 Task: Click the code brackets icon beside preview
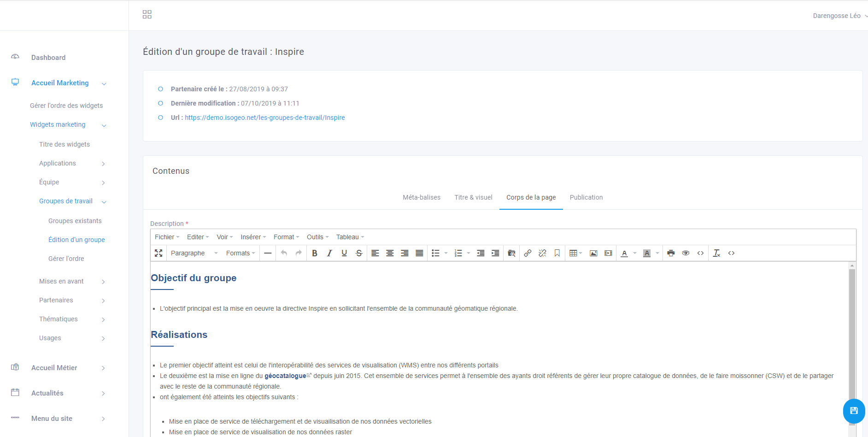coord(700,253)
